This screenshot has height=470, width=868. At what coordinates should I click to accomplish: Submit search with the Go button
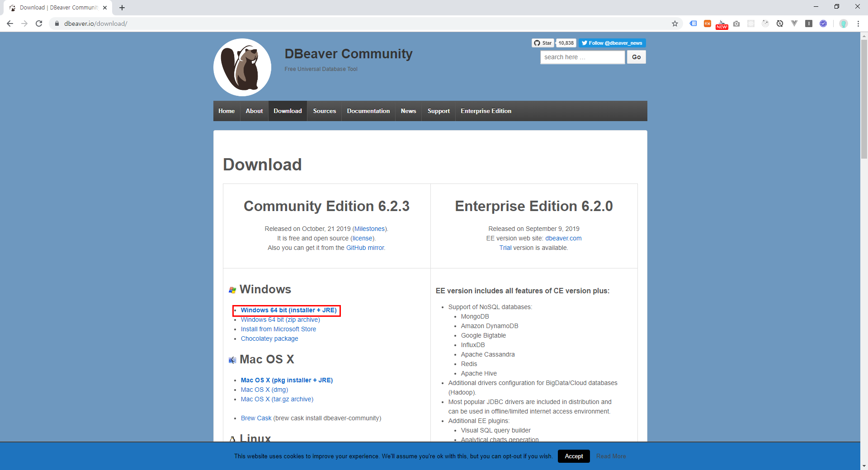[x=636, y=57]
